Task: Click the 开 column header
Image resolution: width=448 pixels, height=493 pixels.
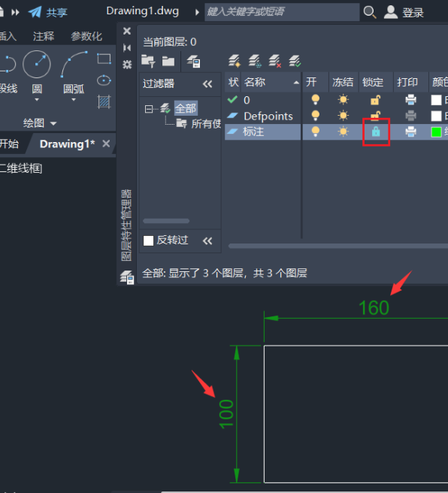Action: pyautogui.click(x=316, y=83)
